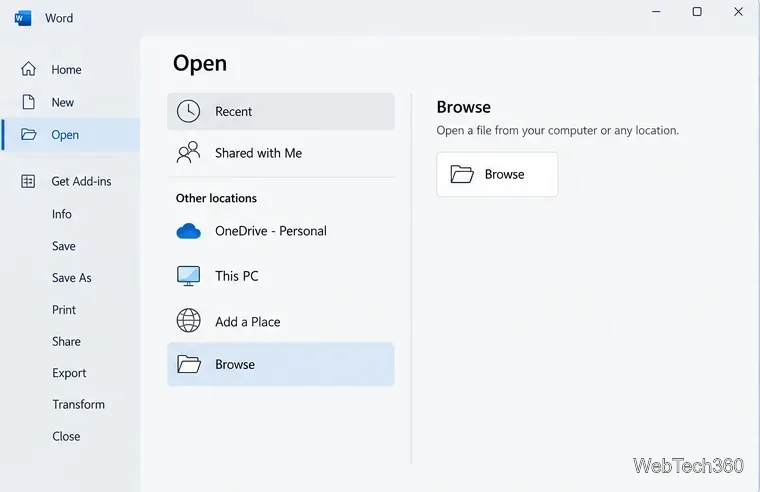
Task: Click the folder icon in Browse list row
Action: coord(189,364)
